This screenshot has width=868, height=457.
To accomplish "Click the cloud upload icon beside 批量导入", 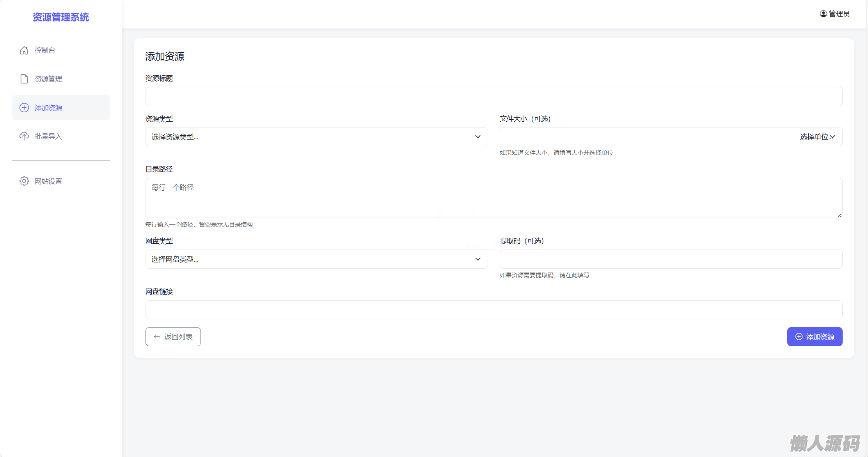I will [24, 136].
